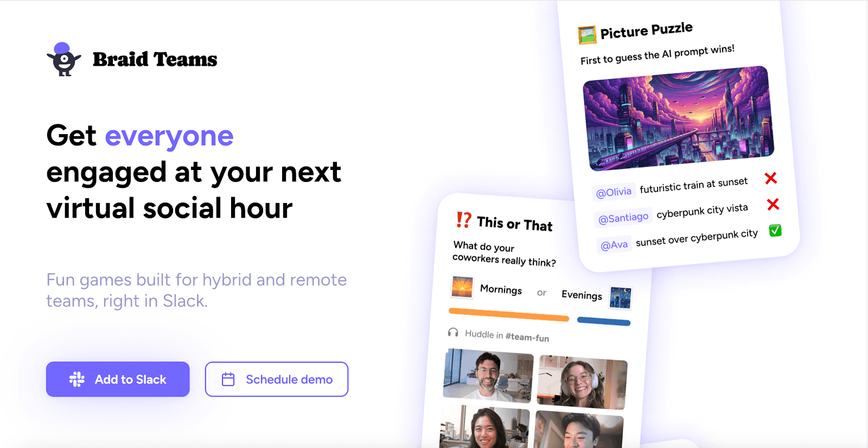Click the red X beside Santiago's guess

tap(773, 204)
